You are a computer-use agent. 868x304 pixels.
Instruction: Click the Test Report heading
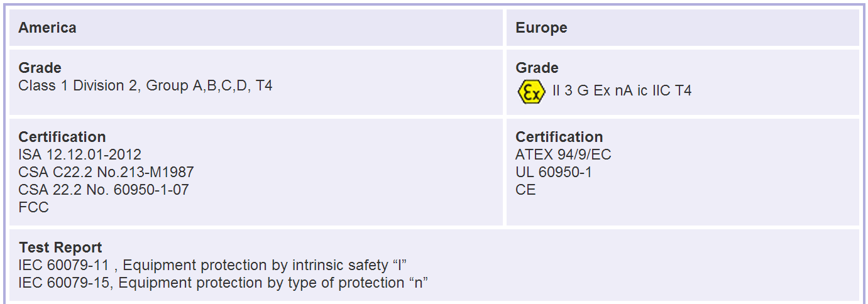(60, 247)
